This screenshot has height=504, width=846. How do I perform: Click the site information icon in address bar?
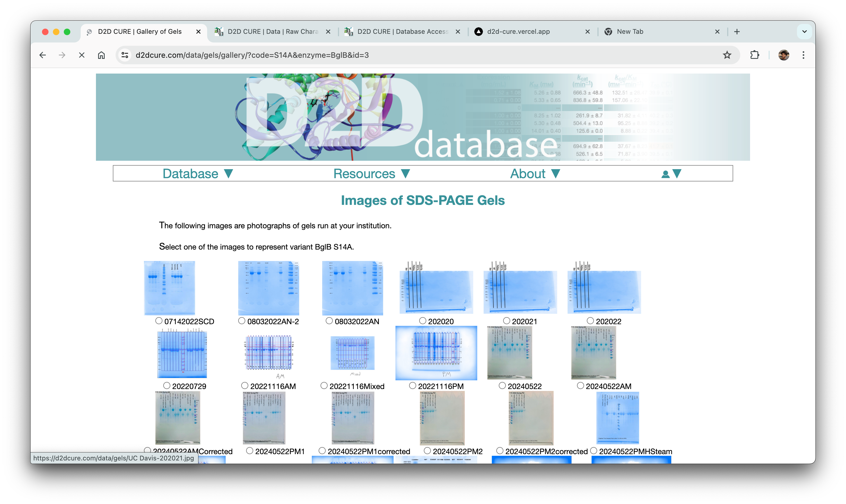125,55
